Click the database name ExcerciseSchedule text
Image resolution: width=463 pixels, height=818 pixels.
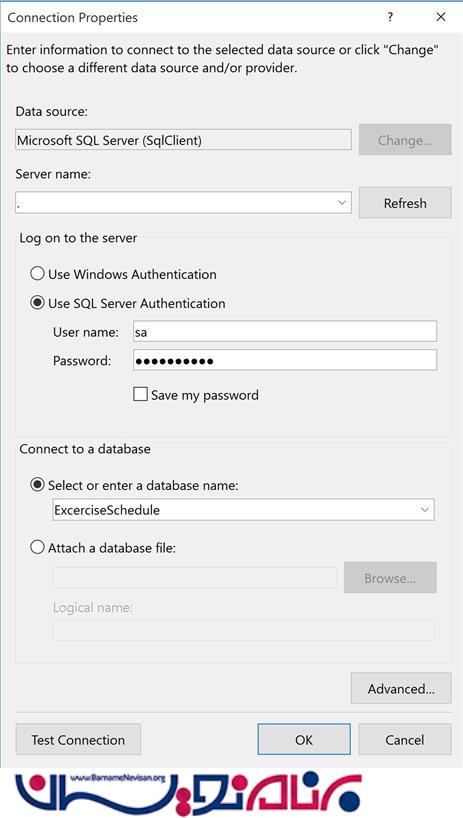[107, 510]
